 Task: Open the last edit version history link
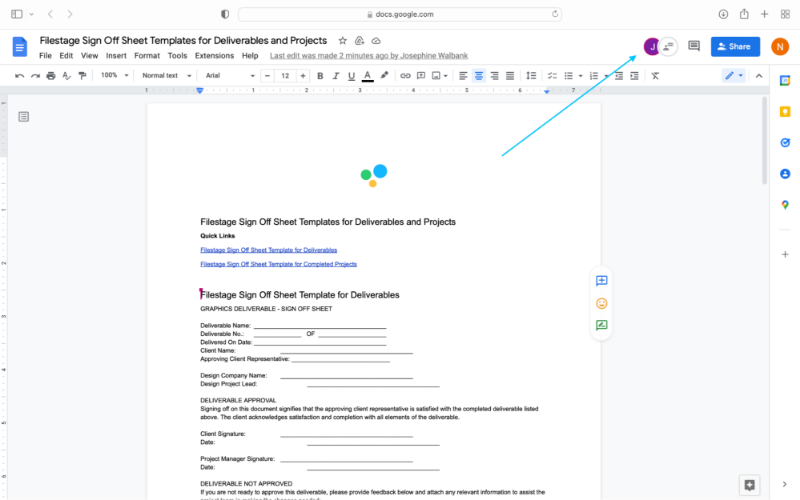(369, 56)
